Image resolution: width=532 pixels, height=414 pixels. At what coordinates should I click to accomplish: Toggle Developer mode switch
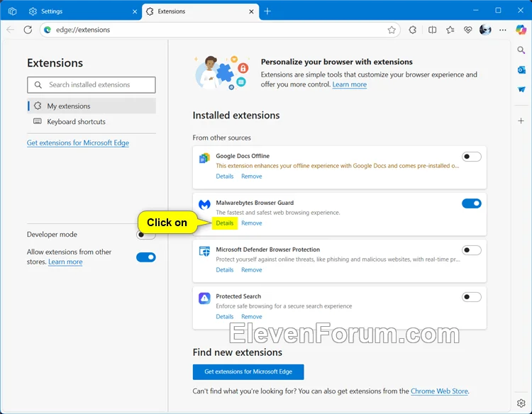pyautogui.click(x=146, y=235)
